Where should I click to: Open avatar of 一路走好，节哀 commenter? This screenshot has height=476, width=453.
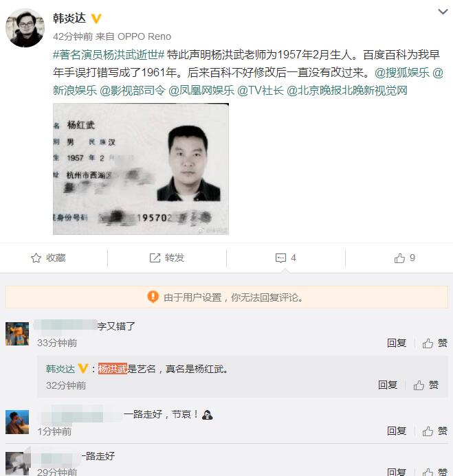pyautogui.click(x=17, y=422)
